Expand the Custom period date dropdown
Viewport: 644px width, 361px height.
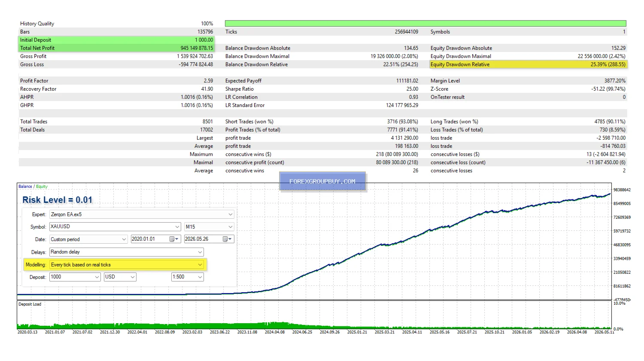pos(88,239)
